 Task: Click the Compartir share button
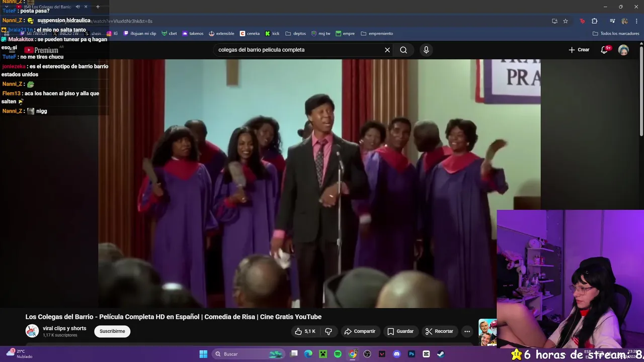(x=360, y=331)
